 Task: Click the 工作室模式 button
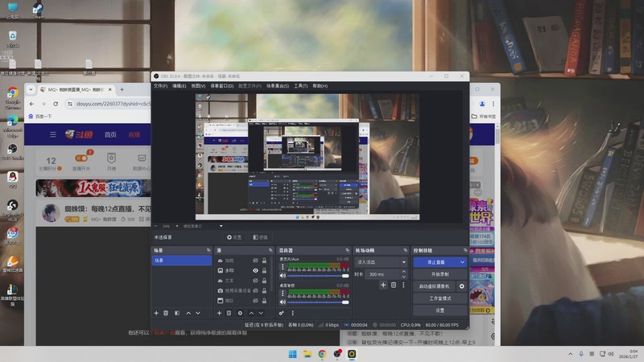(x=440, y=298)
